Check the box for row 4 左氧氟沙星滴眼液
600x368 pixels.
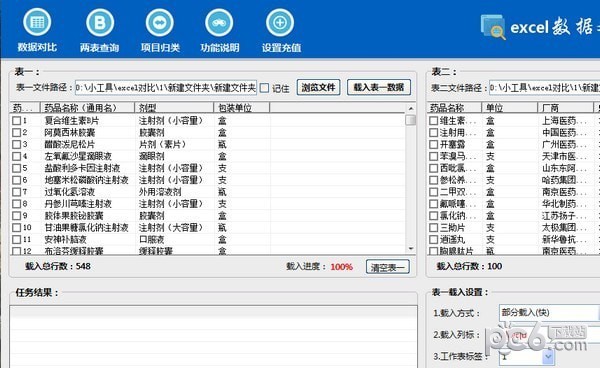[x=16, y=156]
